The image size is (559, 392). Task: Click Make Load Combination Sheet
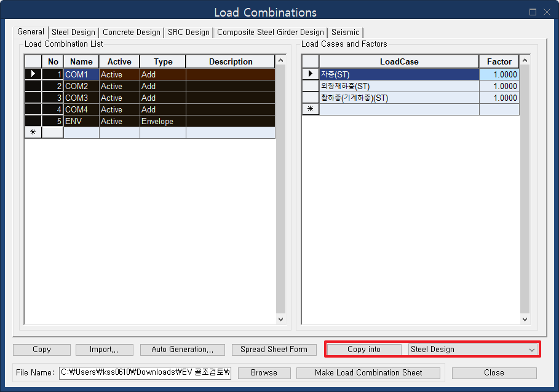[368, 373]
